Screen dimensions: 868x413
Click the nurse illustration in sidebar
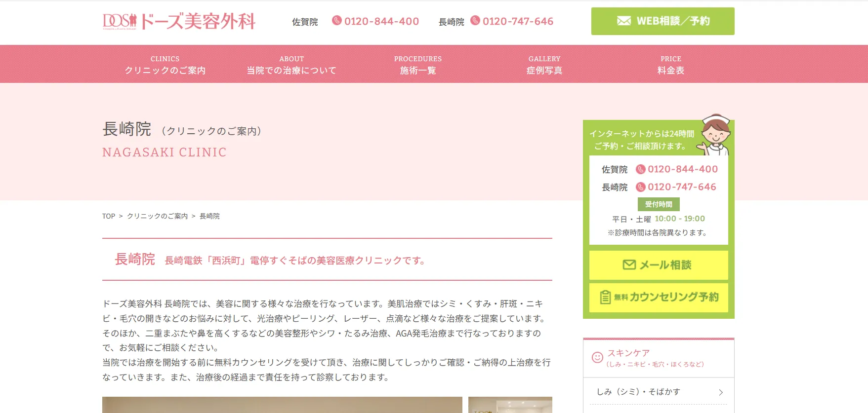[715, 135]
